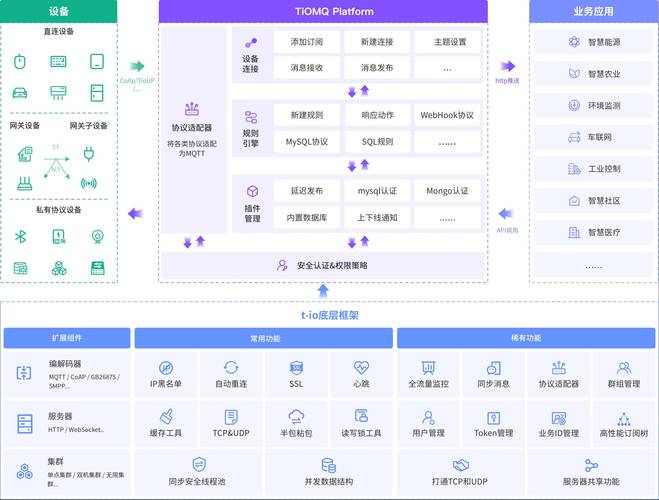Screen dimensions: 659x500
Task: Click the keyboard device icon
Action: pyautogui.click(x=58, y=62)
